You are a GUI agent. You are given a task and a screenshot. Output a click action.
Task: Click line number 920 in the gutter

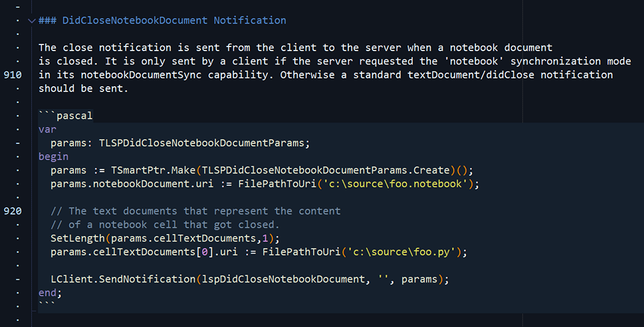point(13,211)
